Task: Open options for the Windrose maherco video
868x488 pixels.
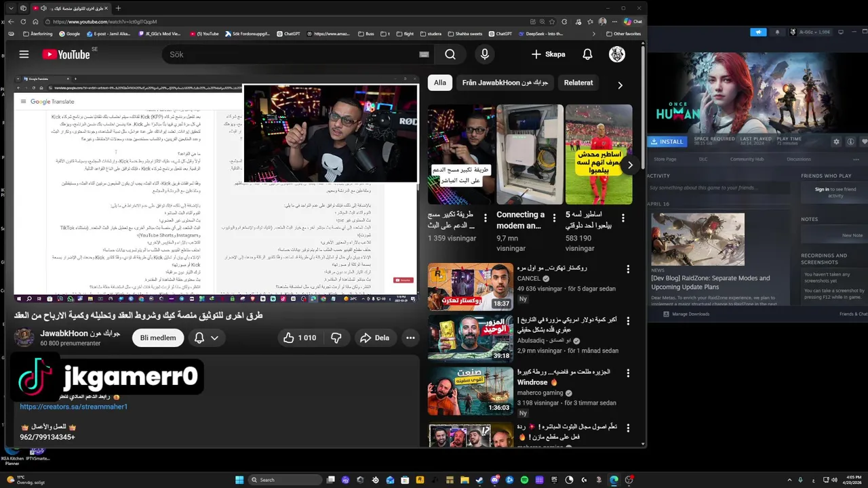Action: tap(628, 374)
